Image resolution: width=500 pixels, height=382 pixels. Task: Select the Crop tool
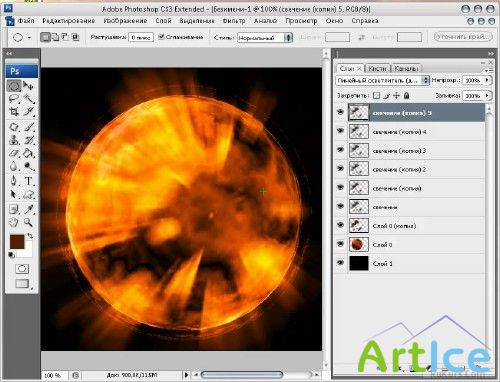pos(14,111)
